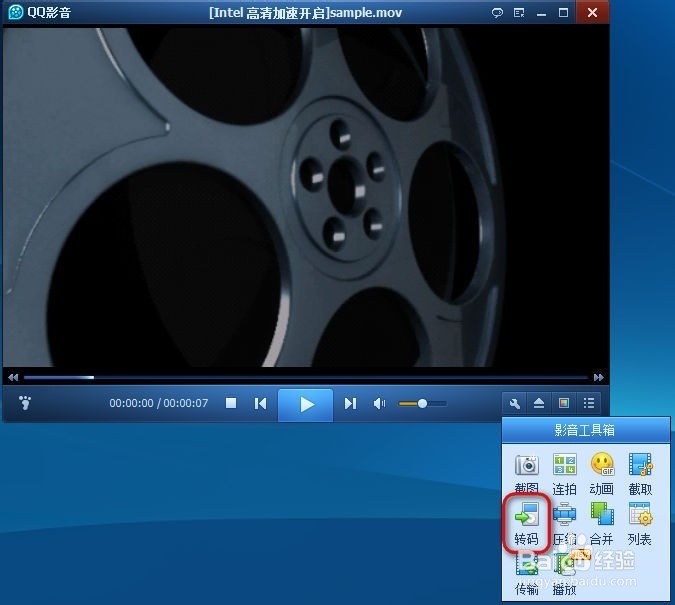Toggle the playlist icon in control bar
The width and height of the screenshot is (675, 605).
tap(588, 403)
